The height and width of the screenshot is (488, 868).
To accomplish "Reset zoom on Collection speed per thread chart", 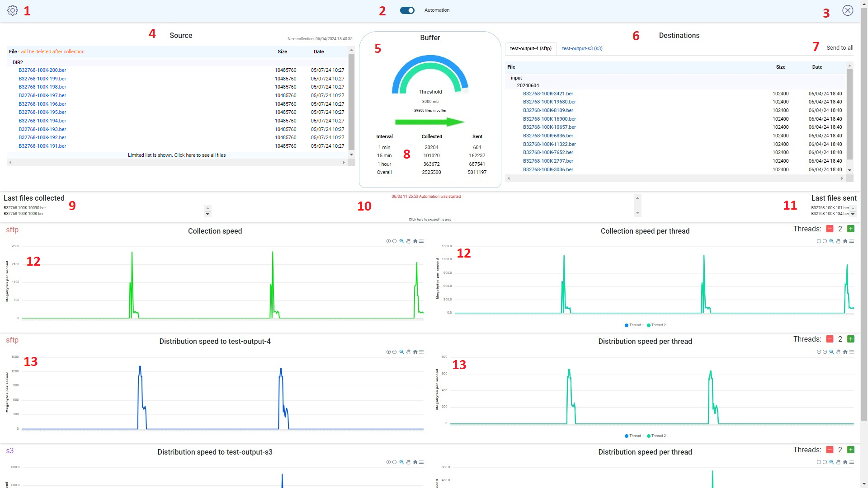I will click(845, 241).
